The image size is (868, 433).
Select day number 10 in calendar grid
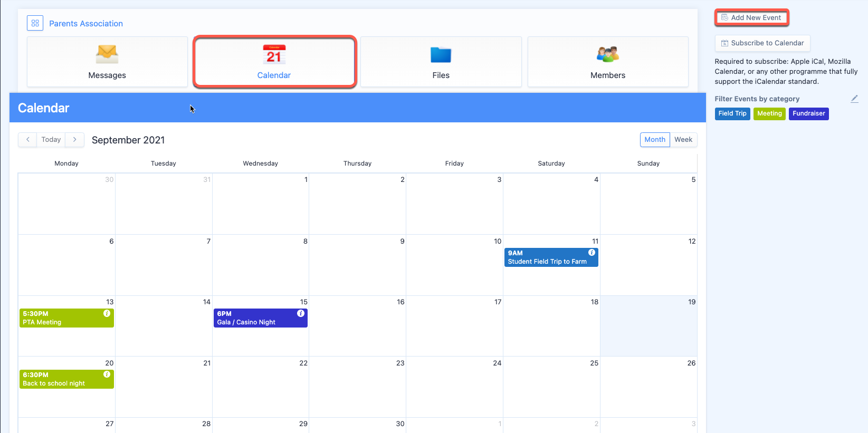pyautogui.click(x=498, y=242)
